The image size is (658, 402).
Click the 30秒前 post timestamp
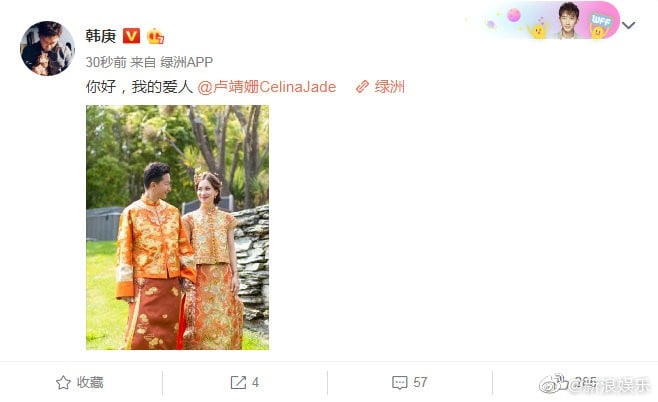tap(106, 62)
